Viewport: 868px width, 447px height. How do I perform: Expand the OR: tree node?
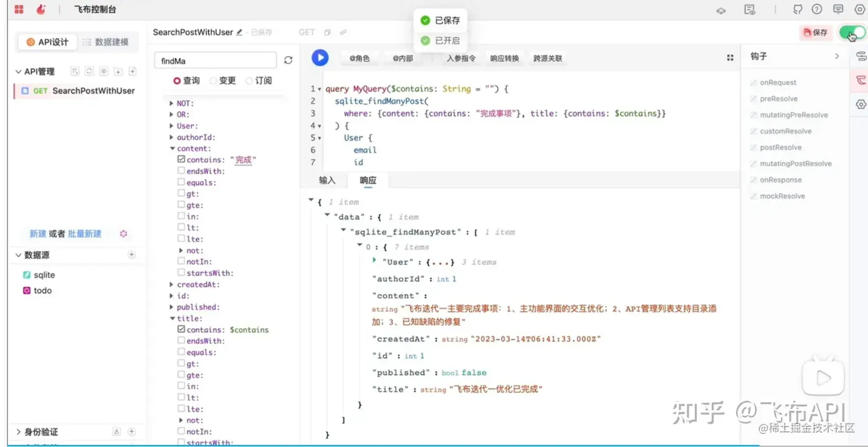pyautogui.click(x=172, y=115)
